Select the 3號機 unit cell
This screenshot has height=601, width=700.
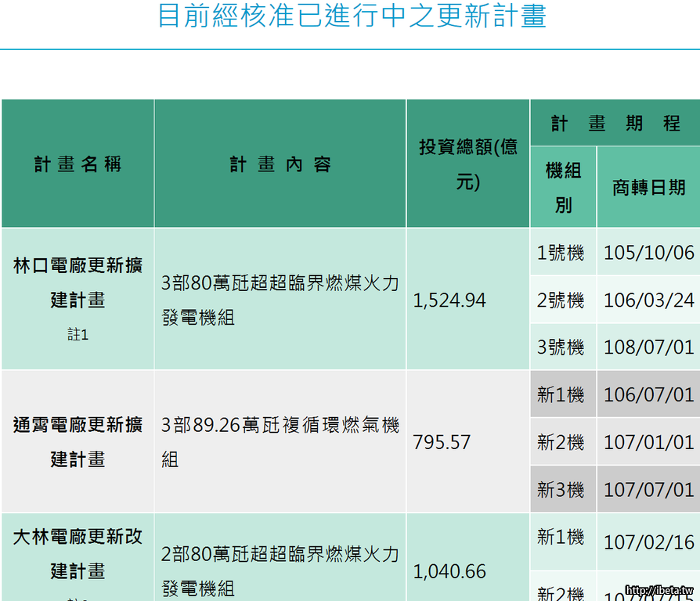(x=561, y=347)
